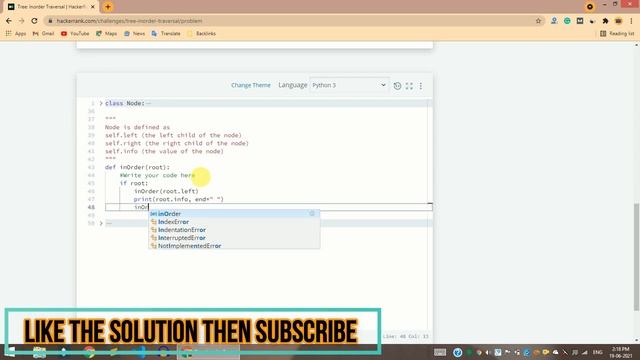Toggle fullscreen editor mode
This screenshot has width=640, height=360.
click(409, 86)
